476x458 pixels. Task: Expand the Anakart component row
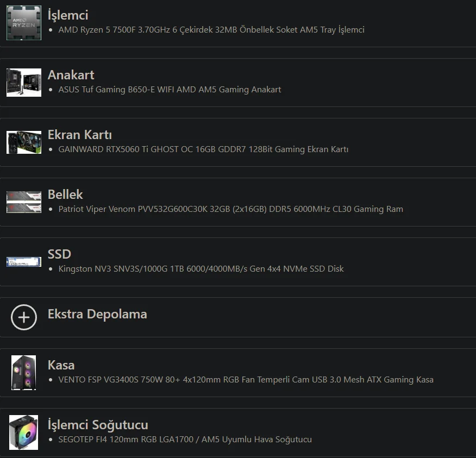tap(238, 83)
